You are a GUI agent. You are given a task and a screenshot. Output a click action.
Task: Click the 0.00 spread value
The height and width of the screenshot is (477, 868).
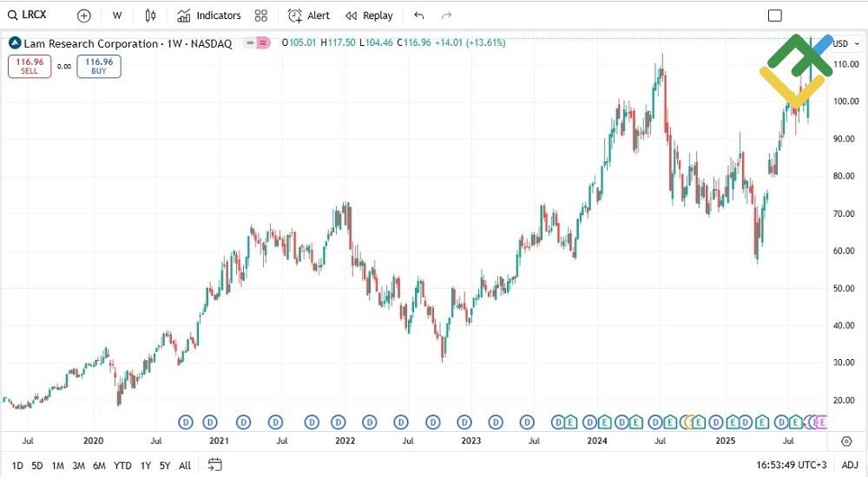pyautogui.click(x=64, y=67)
